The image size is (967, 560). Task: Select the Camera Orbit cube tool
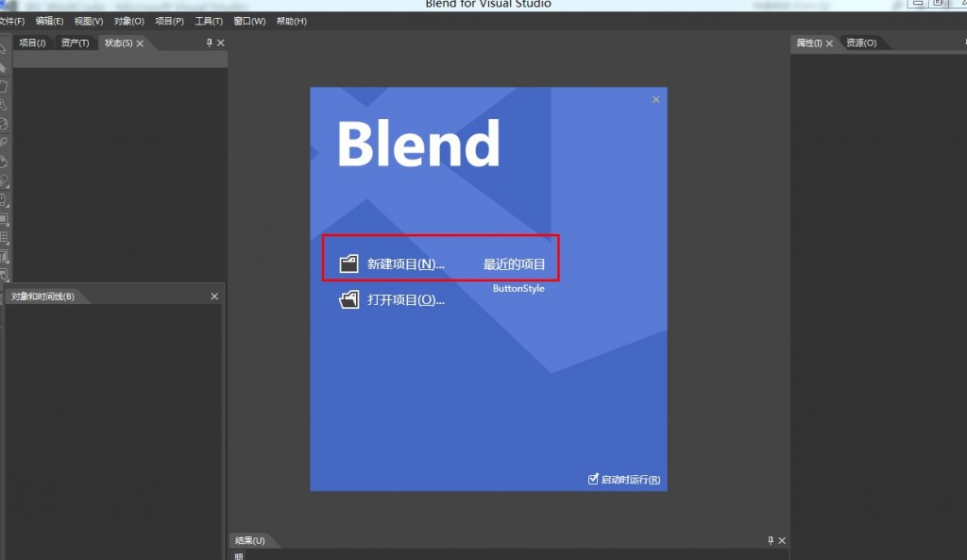(x=3, y=124)
